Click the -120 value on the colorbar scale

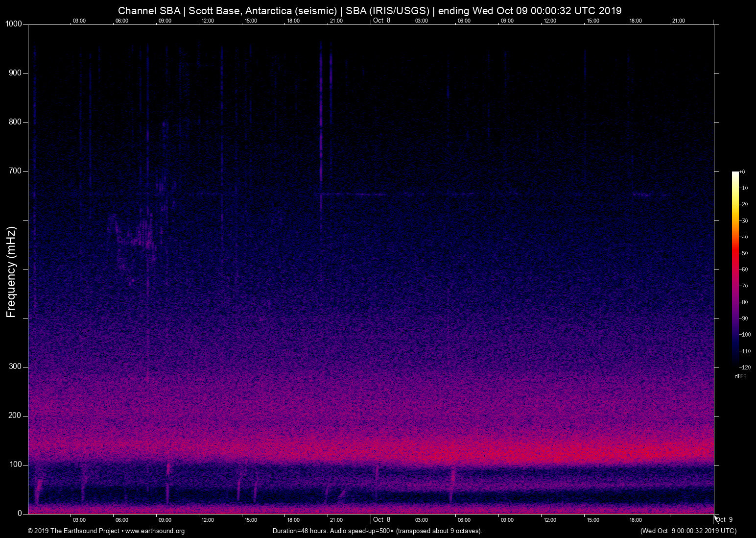744,367
